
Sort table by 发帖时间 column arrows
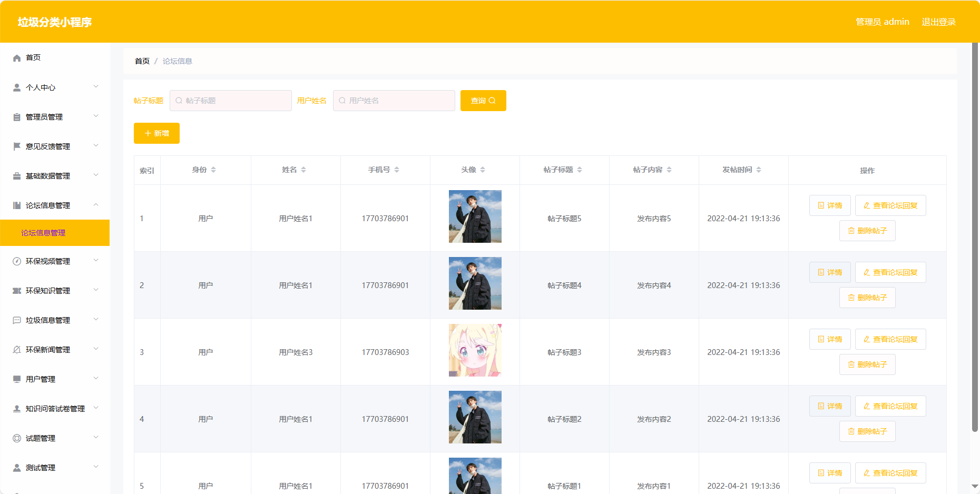point(759,170)
